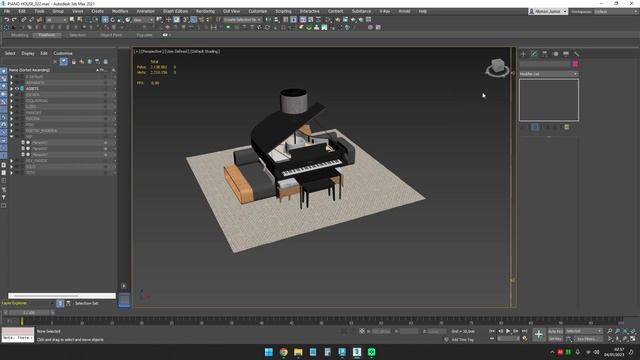Click the X clear filter icon in Layer Explorer
Image resolution: width=640 pixels, height=360 pixels.
[55, 62]
